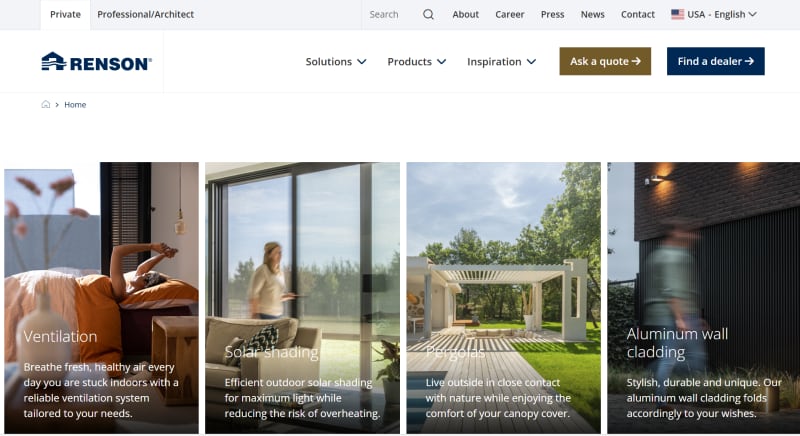This screenshot has height=436, width=800.
Task: Select the Aluminum wall cladding card
Action: tap(704, 298)
